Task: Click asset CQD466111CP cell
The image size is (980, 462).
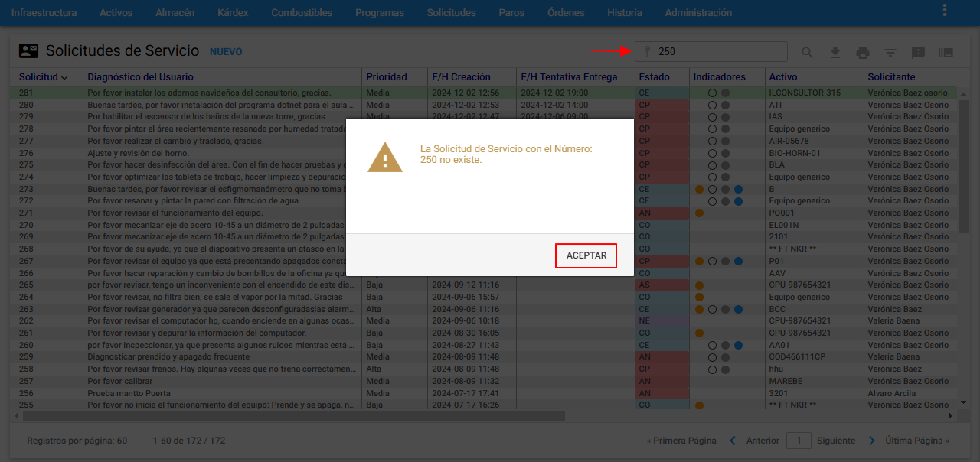Action: tap(797, 357)
